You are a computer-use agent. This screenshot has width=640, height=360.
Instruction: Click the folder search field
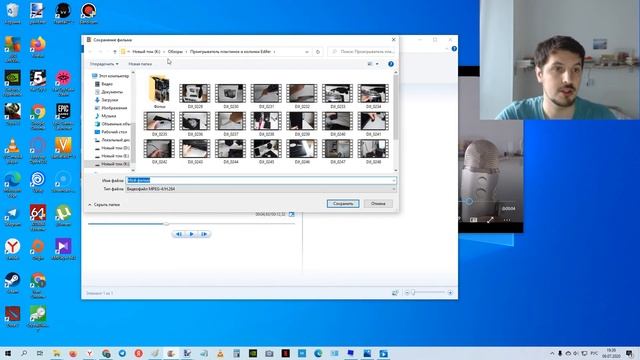pyautogui.click(x=362, y=52)
